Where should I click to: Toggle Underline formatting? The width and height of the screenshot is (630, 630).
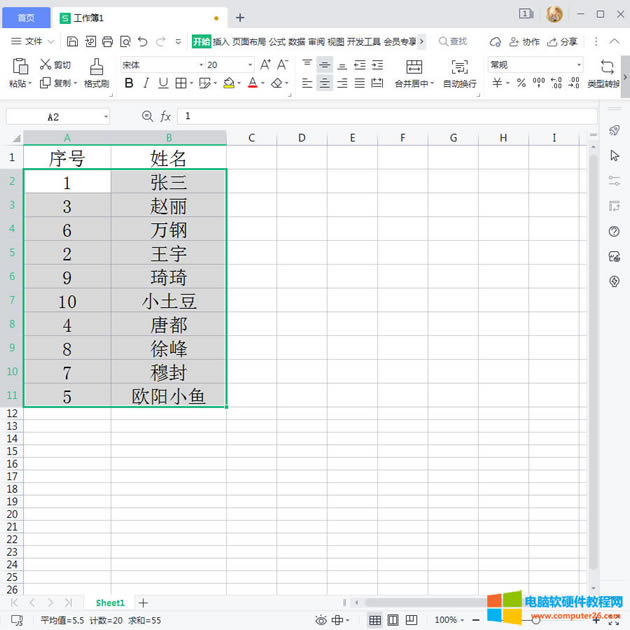(x=163, y=84)
